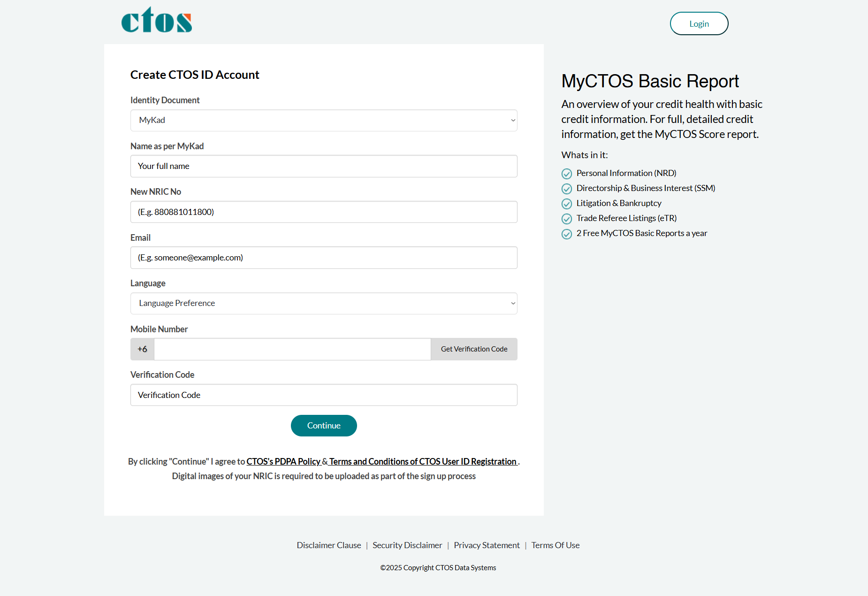Click the "Directorship & Business Interest (SSM)" text

(646, 188)
